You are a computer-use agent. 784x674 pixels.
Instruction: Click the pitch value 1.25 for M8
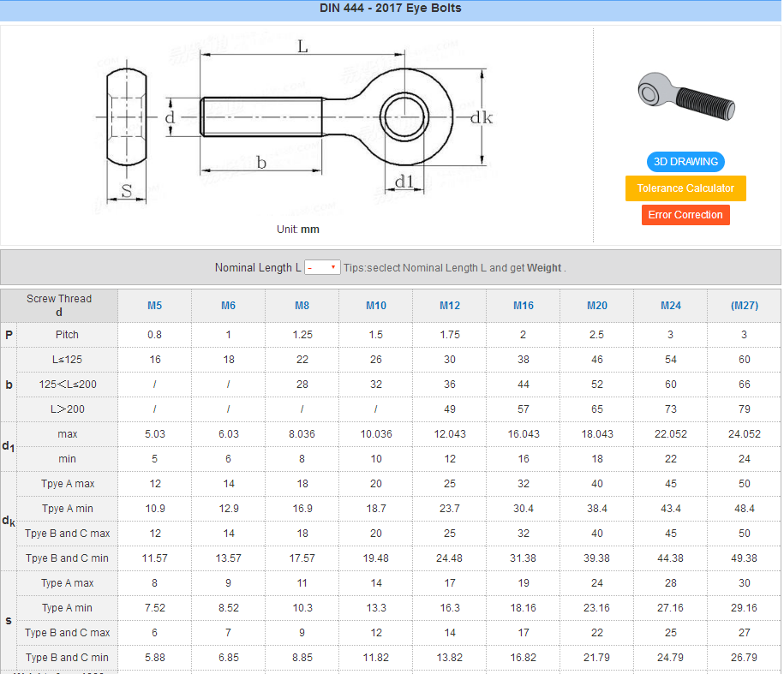(302, 335)
